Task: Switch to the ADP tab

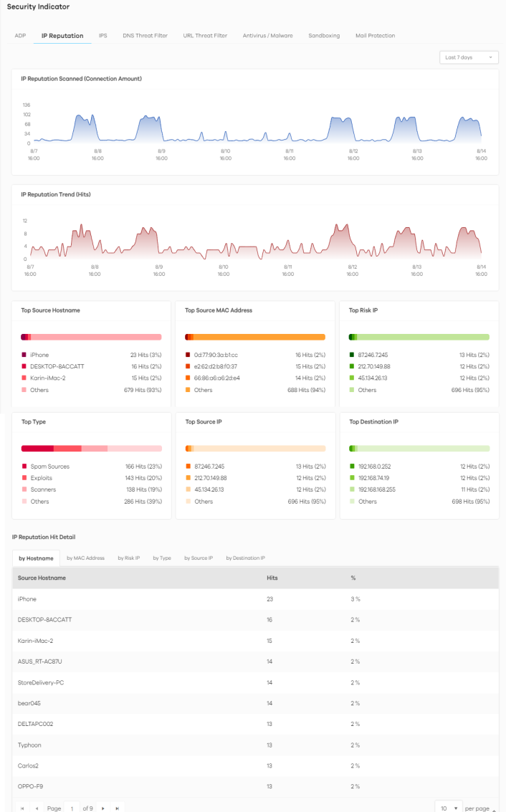Action: pyautogui.click(x=20, y=35)
